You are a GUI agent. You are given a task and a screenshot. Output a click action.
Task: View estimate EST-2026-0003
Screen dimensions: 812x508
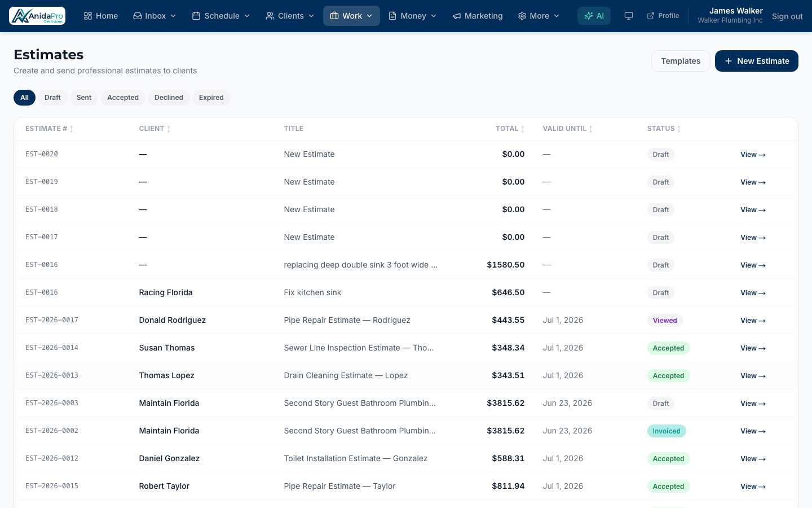753,404
